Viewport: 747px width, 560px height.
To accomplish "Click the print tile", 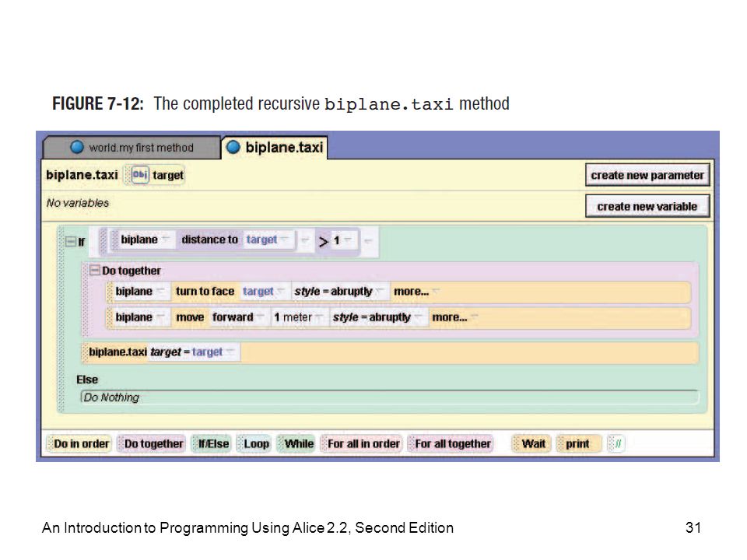I will tap(578, 444).
